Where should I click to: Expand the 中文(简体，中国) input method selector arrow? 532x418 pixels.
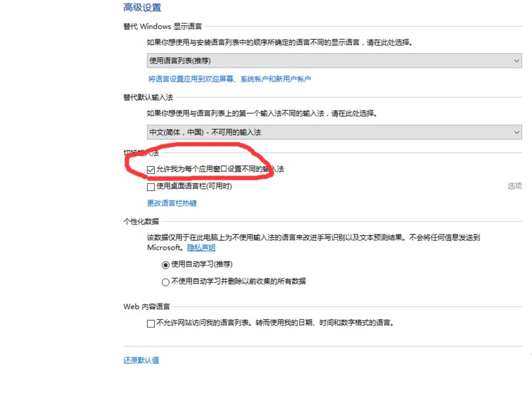[515, 132]
